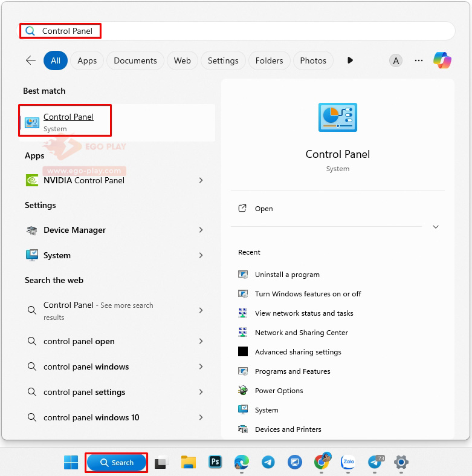Expand 'See more search results' chevron
Screen dimensions: 472x476
tap(201, 310)
